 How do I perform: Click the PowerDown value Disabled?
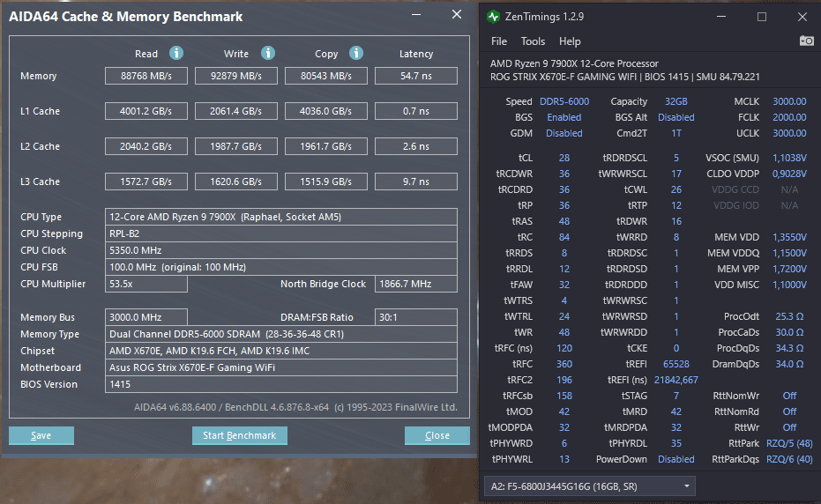click(676, 459)
